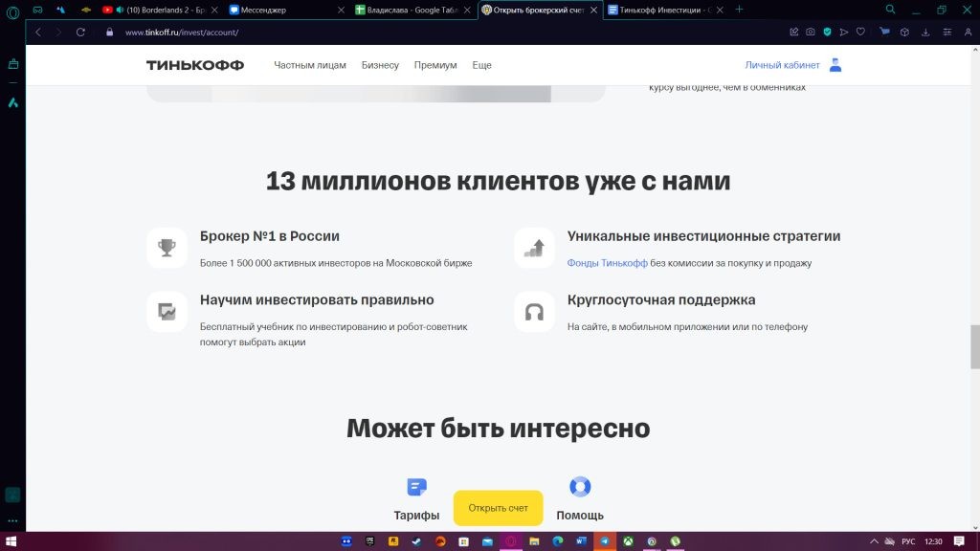Open the browser profile icon
980x551 pixels.
tap(969, 32)
